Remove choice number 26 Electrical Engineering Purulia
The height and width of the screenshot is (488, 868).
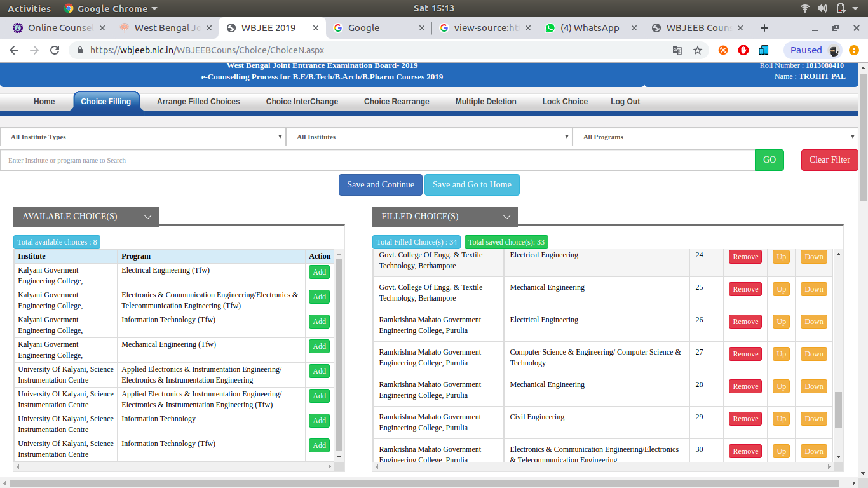point(745,322)
